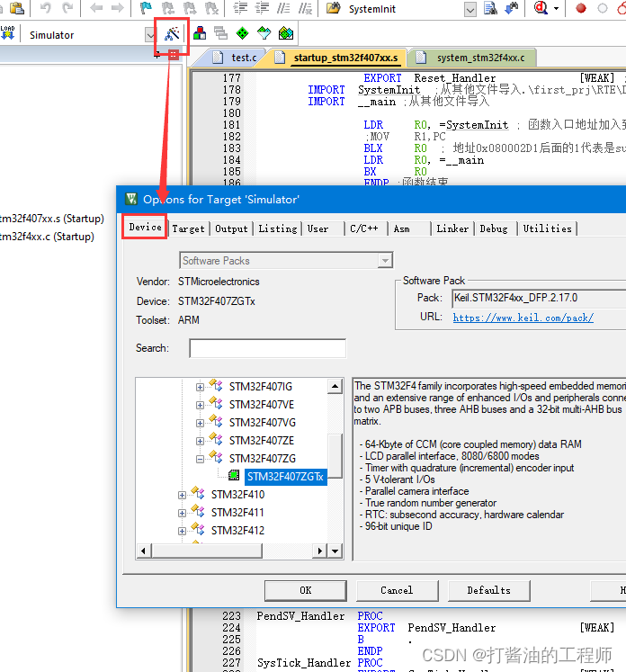The width and height of the screenshot is (626, 672).
Task: Expand the STM32F407VG tree node
Action: (x=200, y=423)
